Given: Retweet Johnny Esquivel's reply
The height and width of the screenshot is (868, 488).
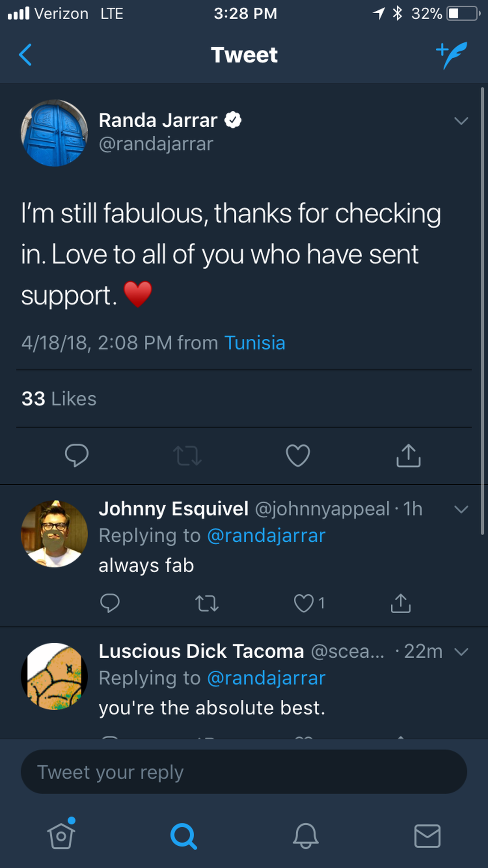Looking at the screenshot, I should 207,603.
